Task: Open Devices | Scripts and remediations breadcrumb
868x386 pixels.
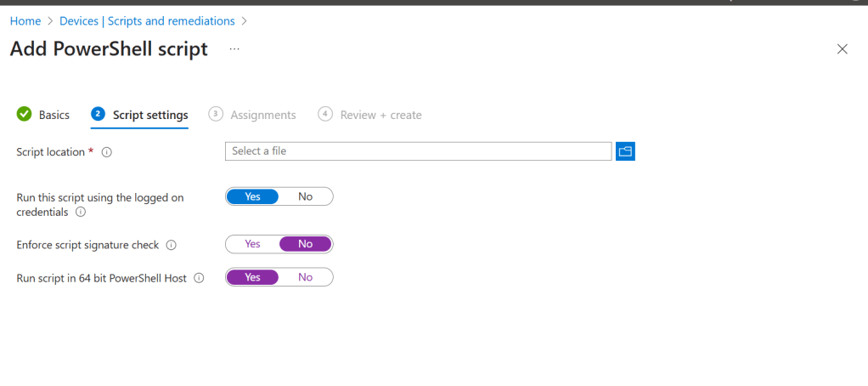Action: click(x=147, y=20)
